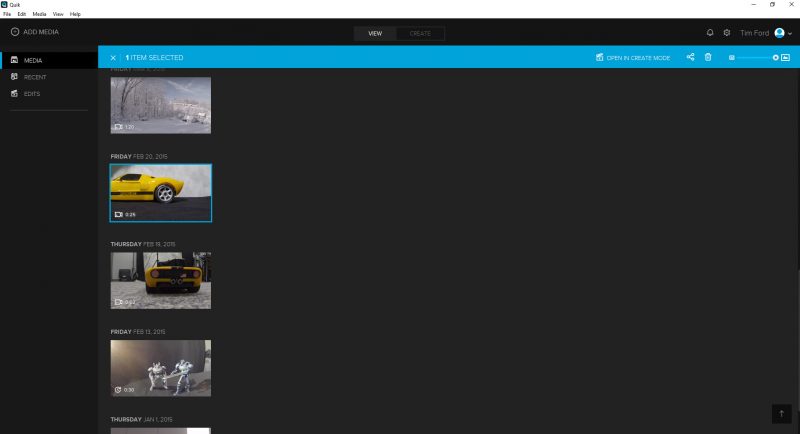Click OPEN IN CREATE MODE
The width and height of the screenshot is (800, 434).
(633, 58)
